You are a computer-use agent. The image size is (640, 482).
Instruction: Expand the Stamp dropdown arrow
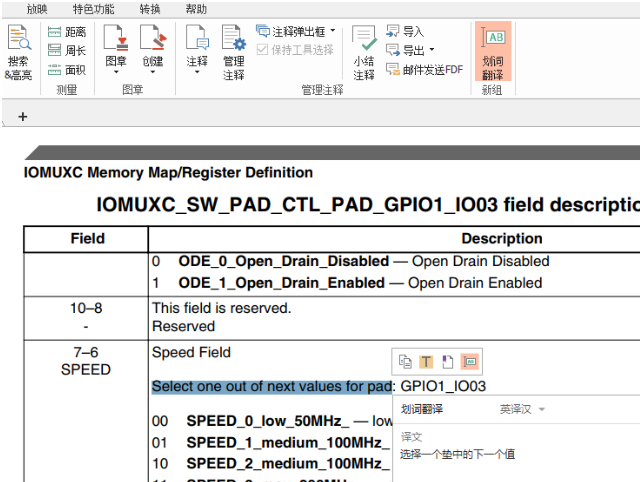click(116, 72)
